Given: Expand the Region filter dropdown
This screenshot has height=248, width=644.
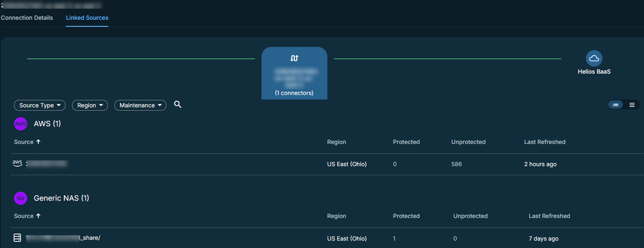Looking at the screenshot, I should 90,105.
